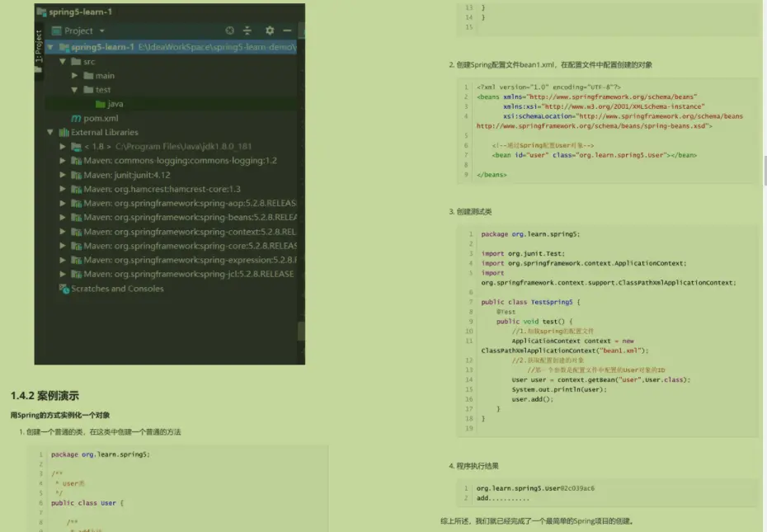Click the code line public class TestSpring5

point(530,303)
